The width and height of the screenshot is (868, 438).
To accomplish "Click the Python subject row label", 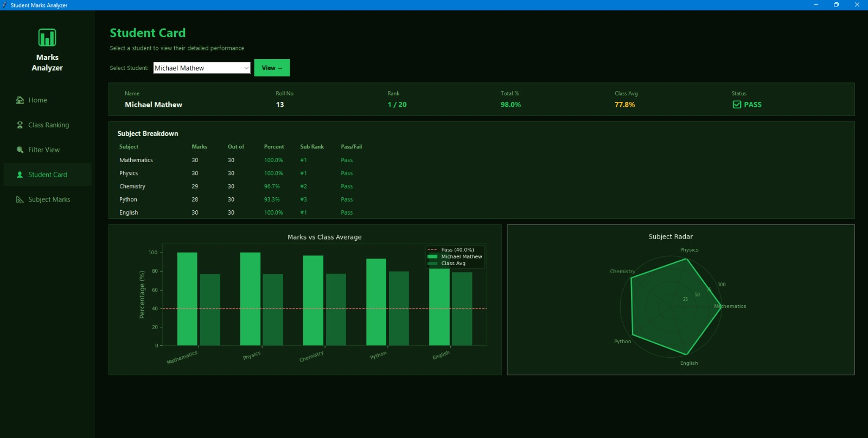I will tap(128, 199).
